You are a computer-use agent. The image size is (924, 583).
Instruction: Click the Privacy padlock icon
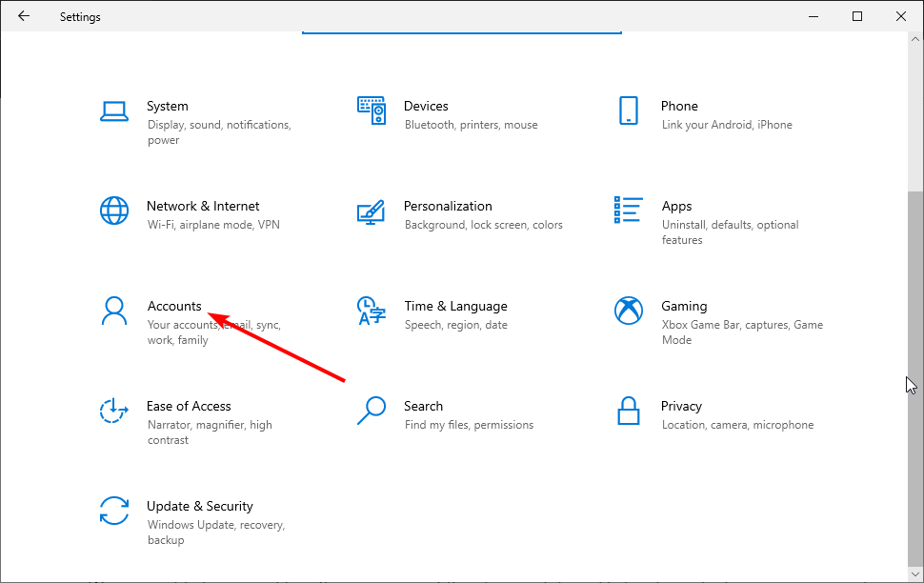628,411
